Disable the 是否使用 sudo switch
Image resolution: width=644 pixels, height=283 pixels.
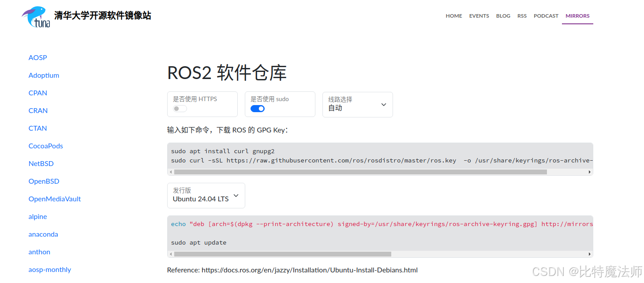click(258, 109)
